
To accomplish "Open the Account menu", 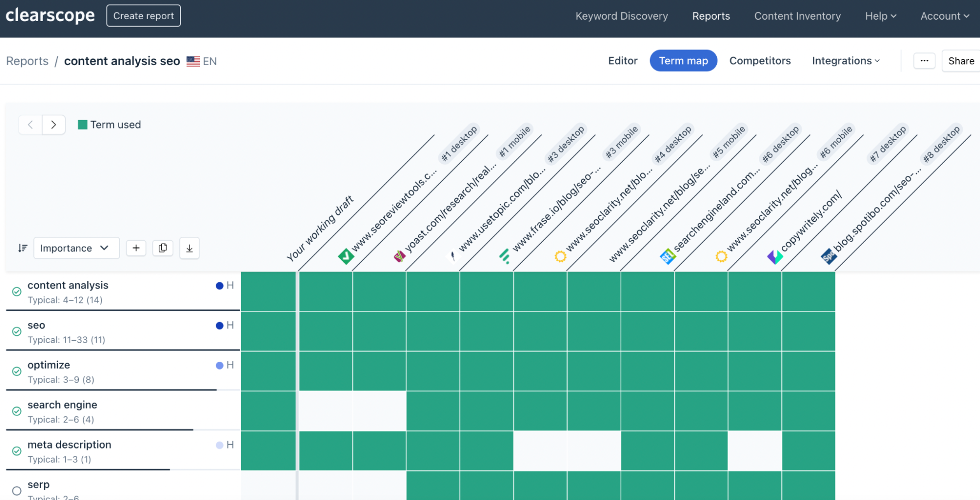I will click(x=943, y=16).
